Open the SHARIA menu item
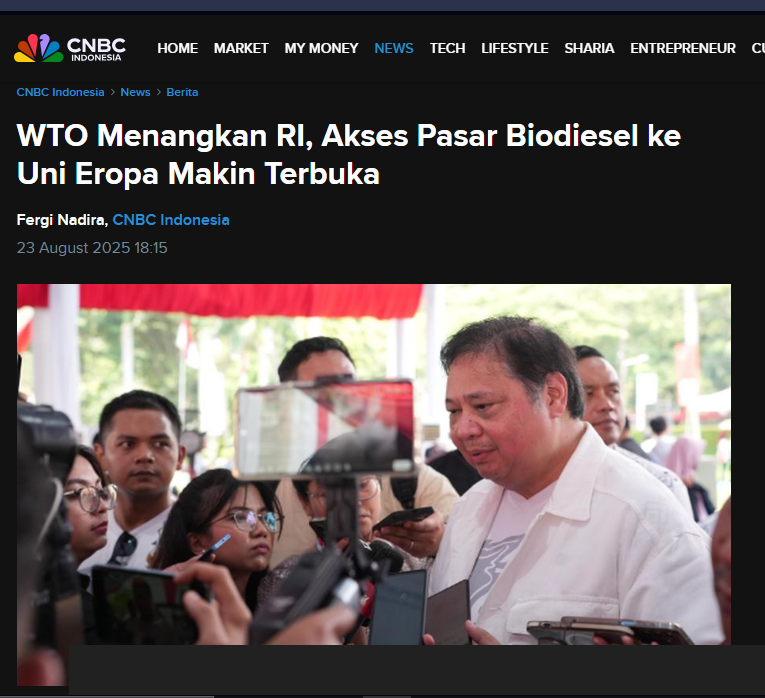The width and height of the screenshot is (765, 698). pos(589,48)
